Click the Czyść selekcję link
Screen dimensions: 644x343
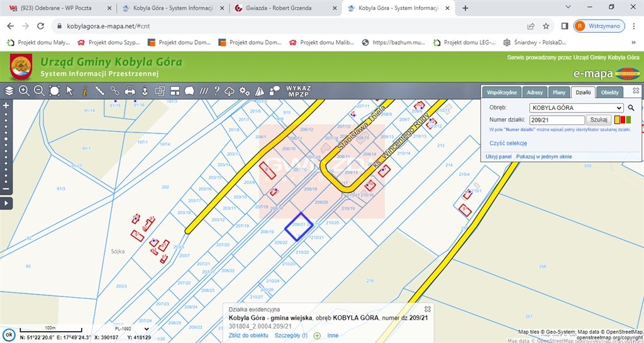[x=508, y=143]
